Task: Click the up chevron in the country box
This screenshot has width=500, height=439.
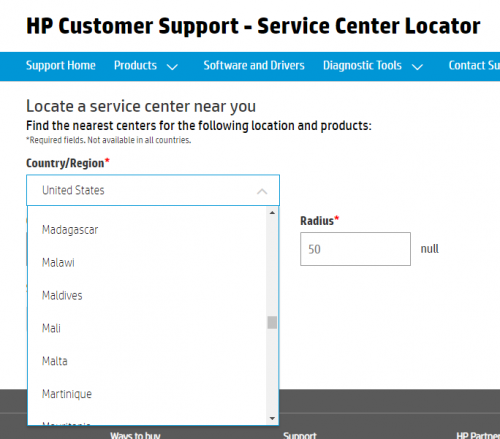Action: click(x=262, y=191)
